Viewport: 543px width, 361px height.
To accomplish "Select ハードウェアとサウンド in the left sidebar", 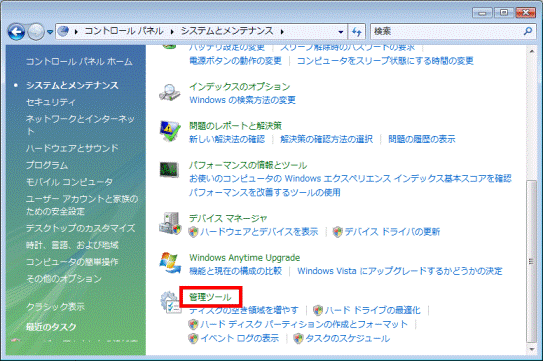I will (72, 148).
